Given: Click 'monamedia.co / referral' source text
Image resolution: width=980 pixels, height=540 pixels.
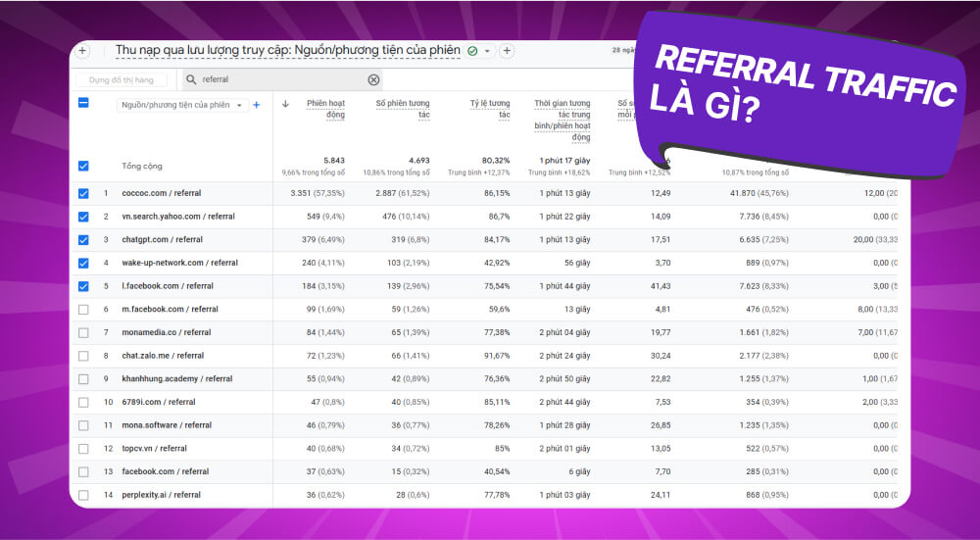Looking at the screenshot, I should coord(167,332).
